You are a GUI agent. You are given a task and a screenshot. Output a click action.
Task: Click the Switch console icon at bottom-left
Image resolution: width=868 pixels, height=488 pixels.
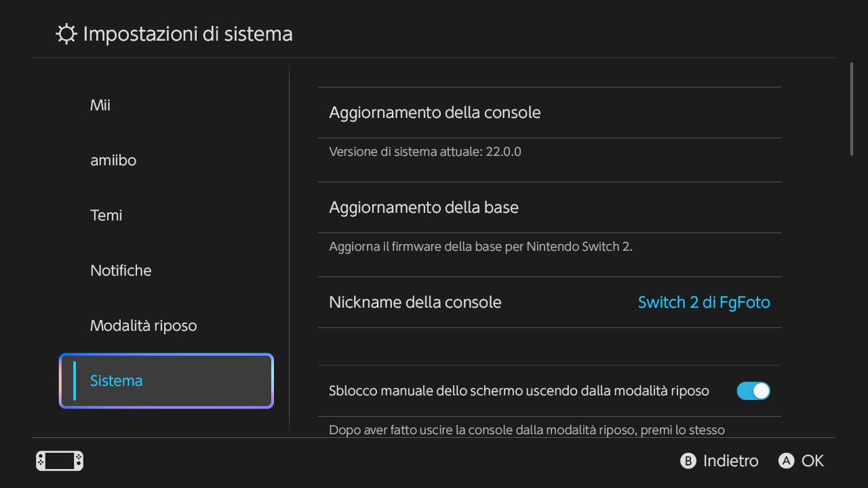(x=60, y=461)
